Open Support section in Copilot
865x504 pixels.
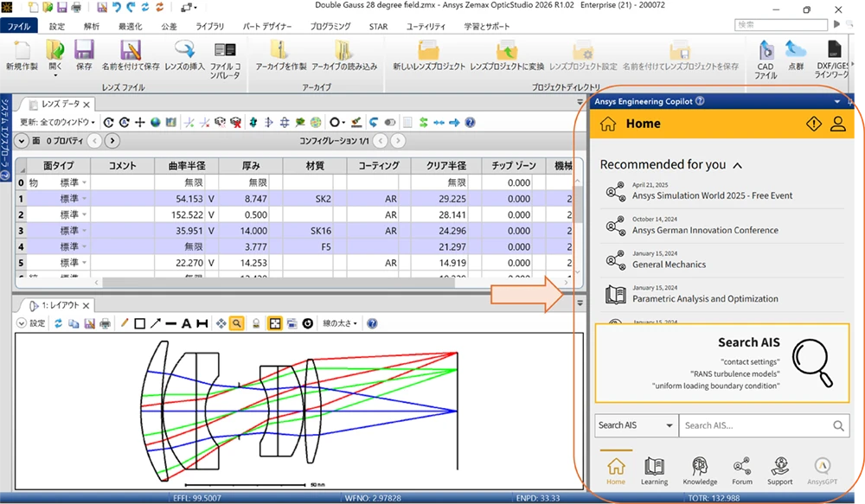click(779, 471)
